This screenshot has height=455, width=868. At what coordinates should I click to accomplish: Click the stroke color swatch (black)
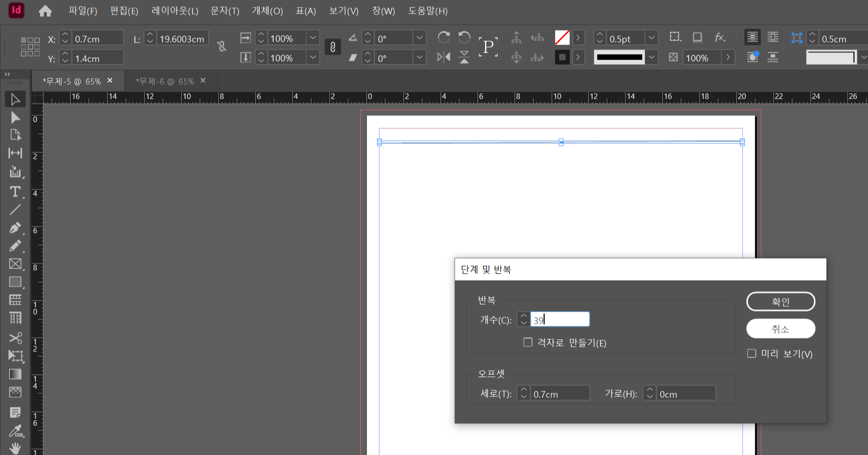click(x=562, y=57)
